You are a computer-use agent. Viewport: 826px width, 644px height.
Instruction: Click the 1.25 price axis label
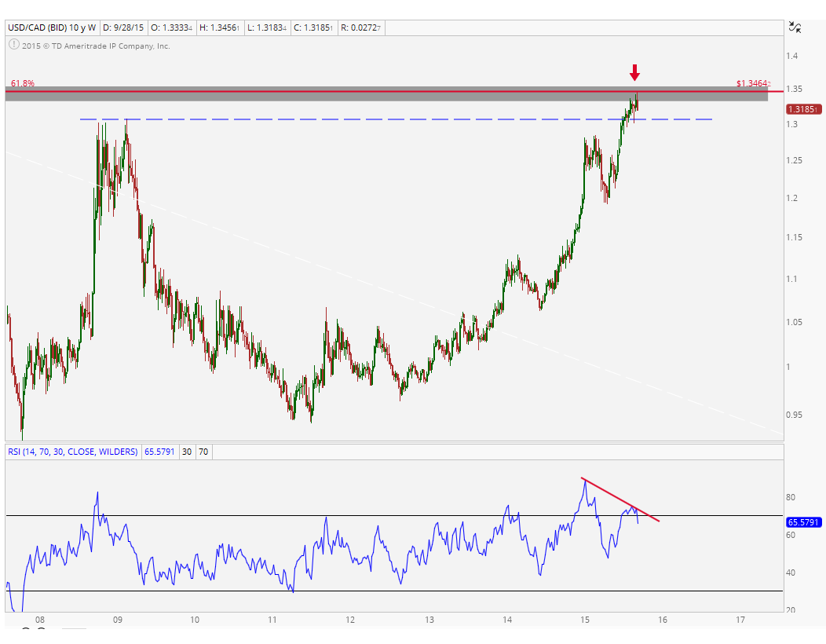coord(794,160)
